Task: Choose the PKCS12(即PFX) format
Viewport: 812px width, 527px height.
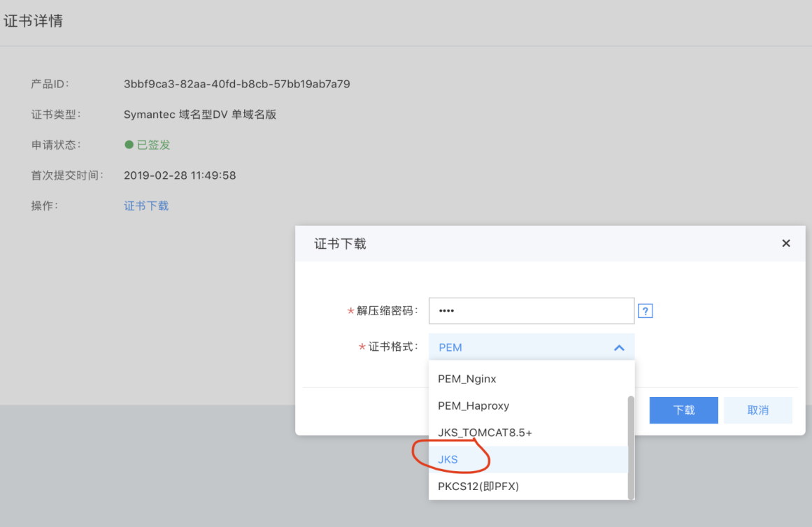Action: pos(478,486)
